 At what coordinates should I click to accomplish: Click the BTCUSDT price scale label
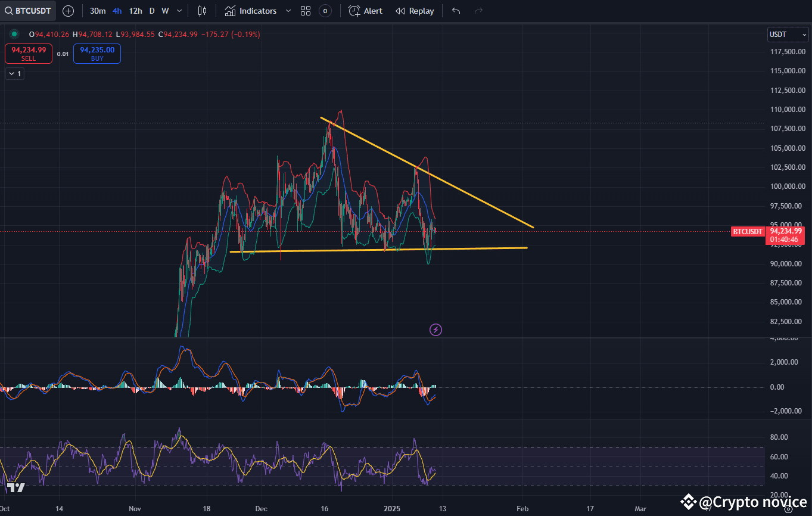coord(748,231)
